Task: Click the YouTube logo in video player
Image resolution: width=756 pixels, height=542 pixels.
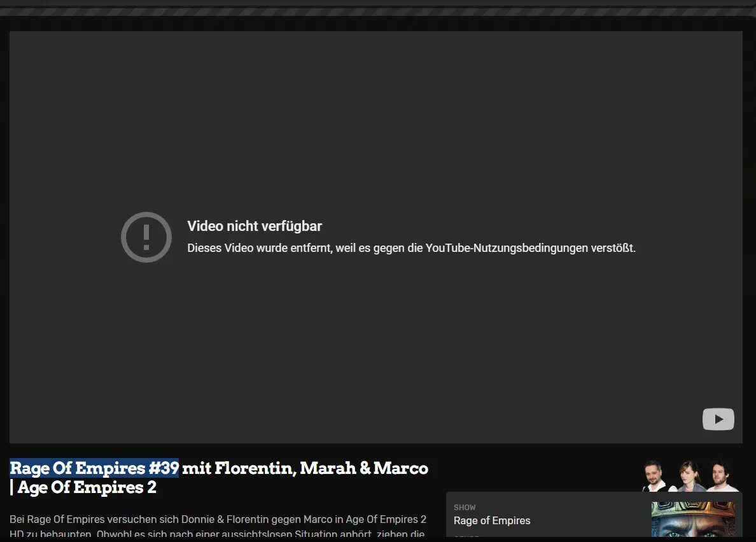Action: coord(718,419)
